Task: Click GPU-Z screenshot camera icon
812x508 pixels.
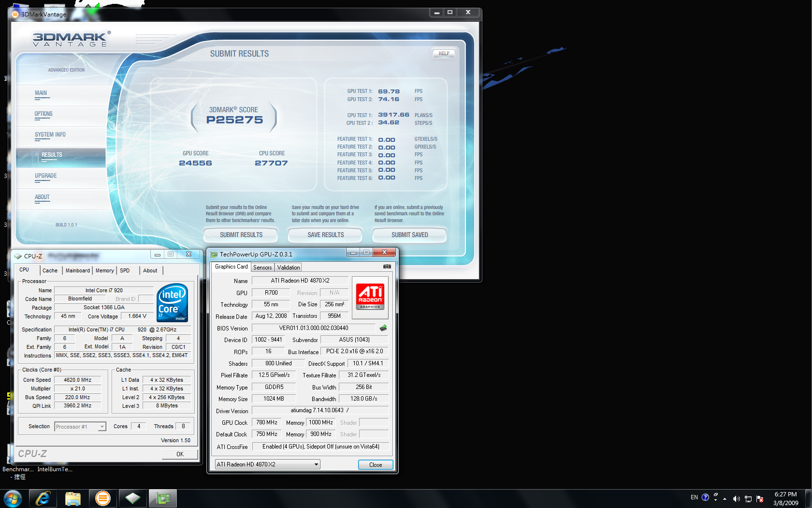Action: click(x=387, y=267)
